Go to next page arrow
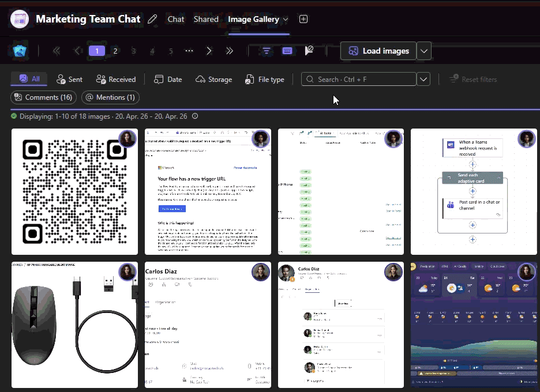The image size is (540, 392). 209,51
